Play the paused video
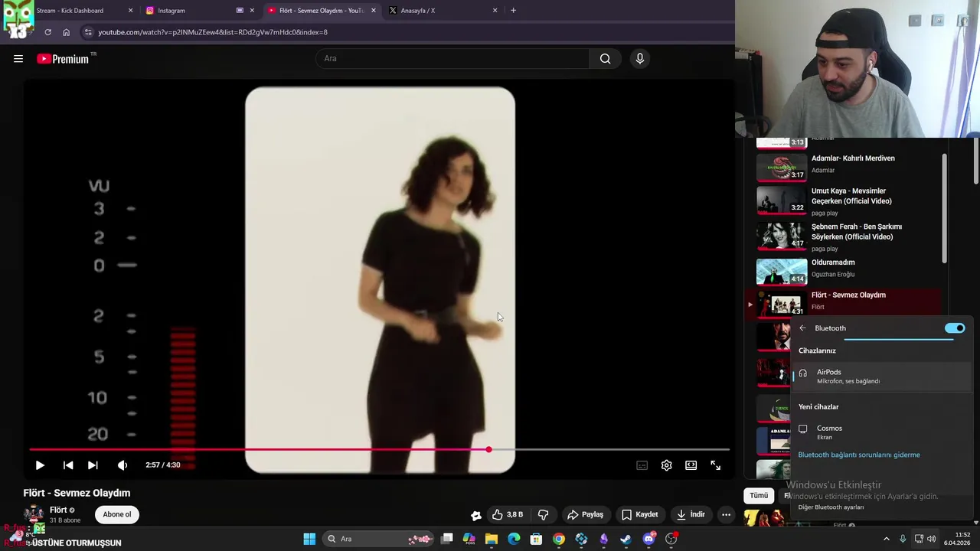The image size is (980, 551). click(x=40, y=465)
